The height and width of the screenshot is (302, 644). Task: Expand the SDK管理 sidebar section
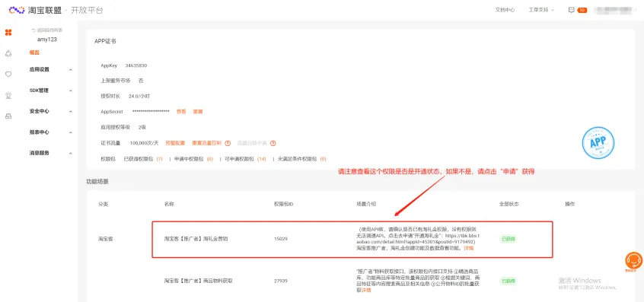coord(51,91)
